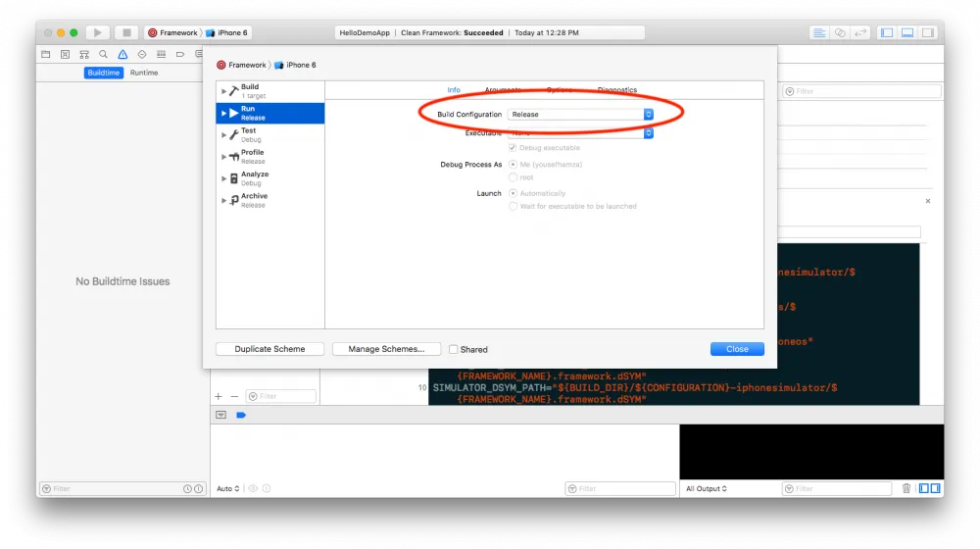Viewport: 980px width, 549px height.
Task: Show the console pane icon
Action: [935, 488]
